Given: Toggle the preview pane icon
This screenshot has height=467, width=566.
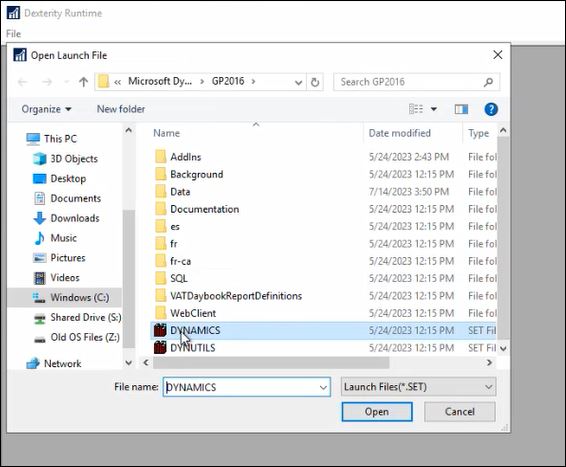Looking at the screenshot, I should tap(461, 109).
